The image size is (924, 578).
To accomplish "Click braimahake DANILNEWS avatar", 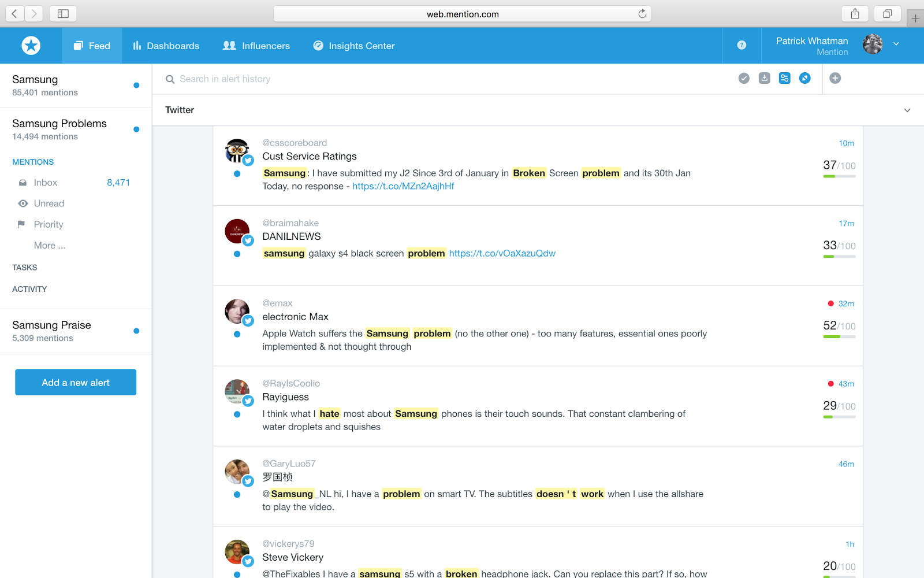I will coord(237,231).
